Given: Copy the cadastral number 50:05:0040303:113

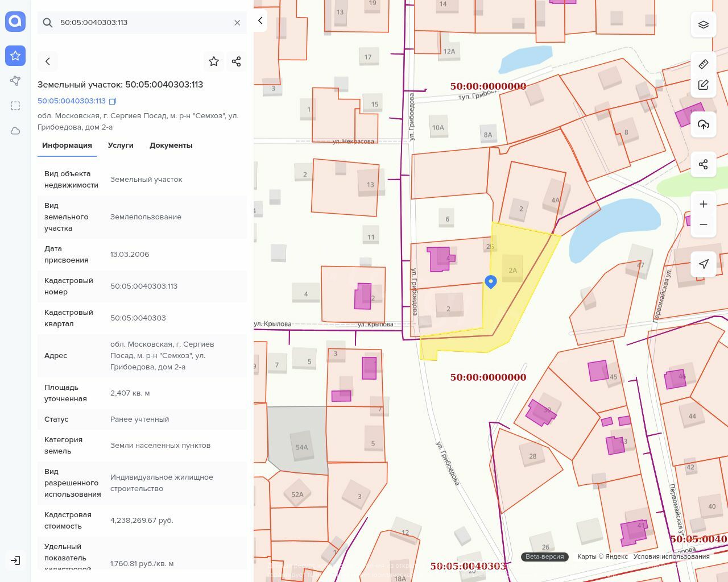Looking at the screenshot, I should [113, 101].
